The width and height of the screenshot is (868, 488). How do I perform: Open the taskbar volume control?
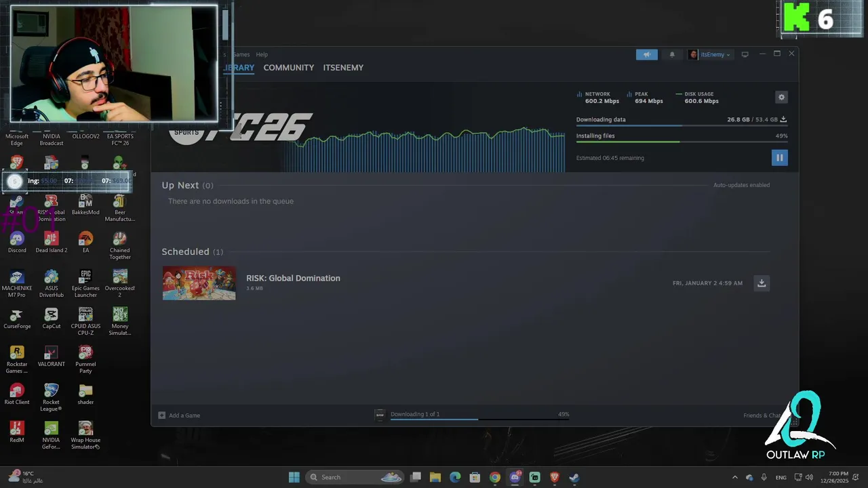tap(809, 477)
